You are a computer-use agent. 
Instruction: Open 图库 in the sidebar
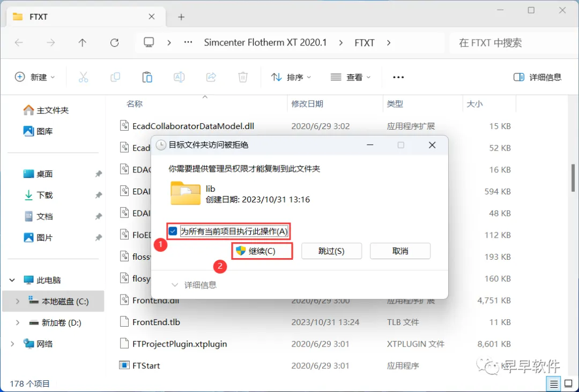click(39, 131)
